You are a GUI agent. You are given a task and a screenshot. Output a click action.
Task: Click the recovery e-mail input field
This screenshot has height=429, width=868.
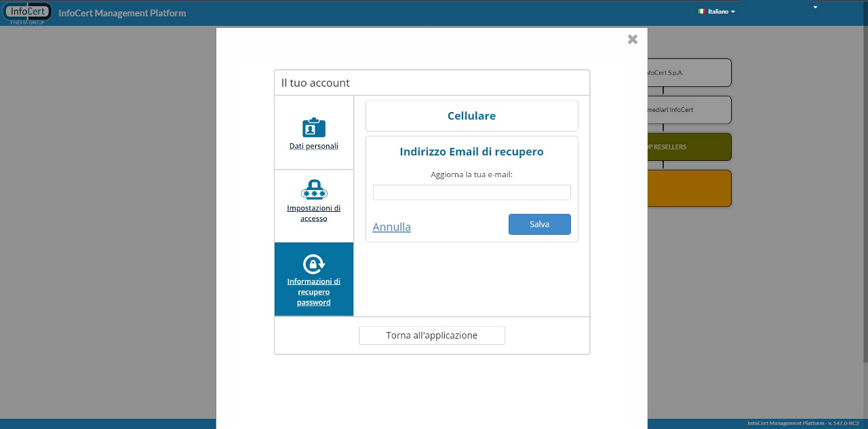(x=471, y=193)
